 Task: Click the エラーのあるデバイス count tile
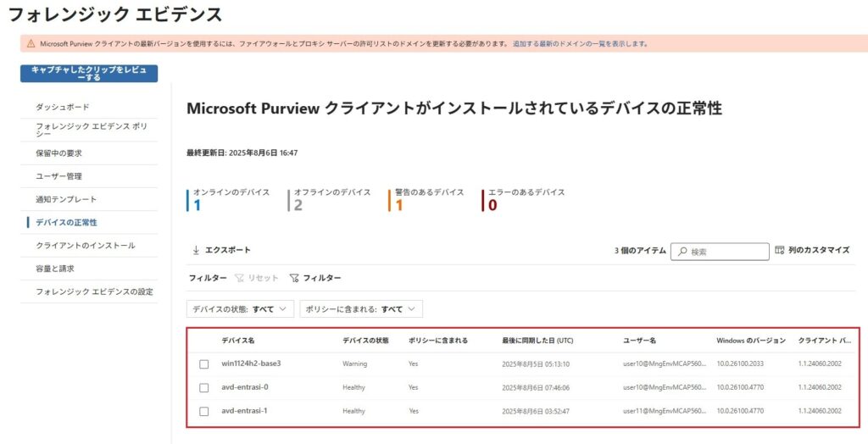pos(524,201)
